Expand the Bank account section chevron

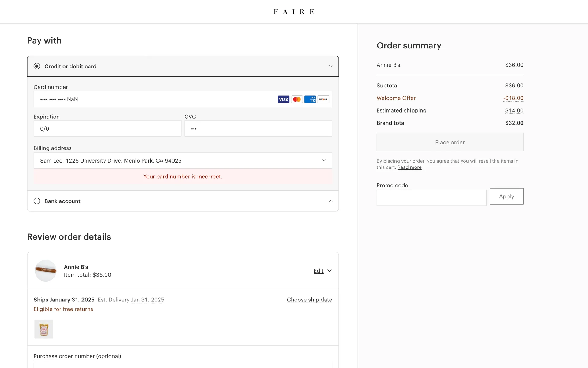(x=330, y=201)
